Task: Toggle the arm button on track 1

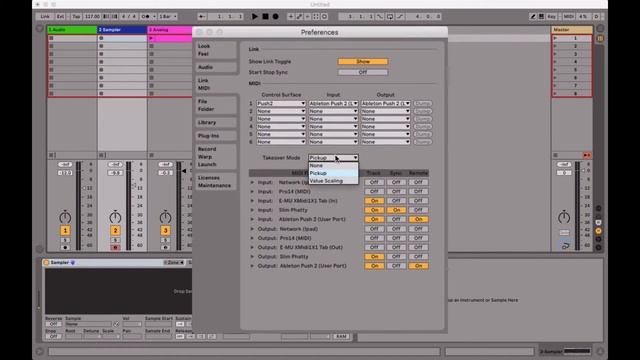Action: [65, 247]
